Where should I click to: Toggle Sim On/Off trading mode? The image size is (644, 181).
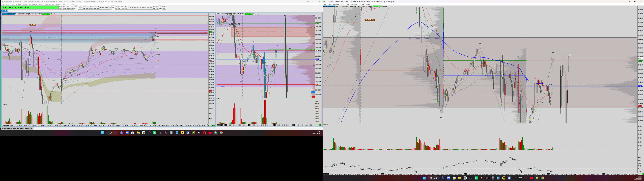pyautogui.click(x=76, y=8)
